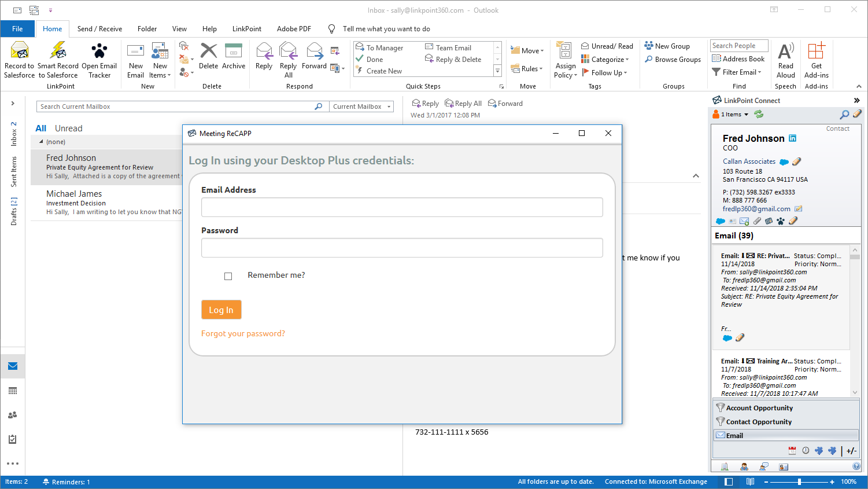
Task: Click Get Add-ins icon
Action: 816,51
